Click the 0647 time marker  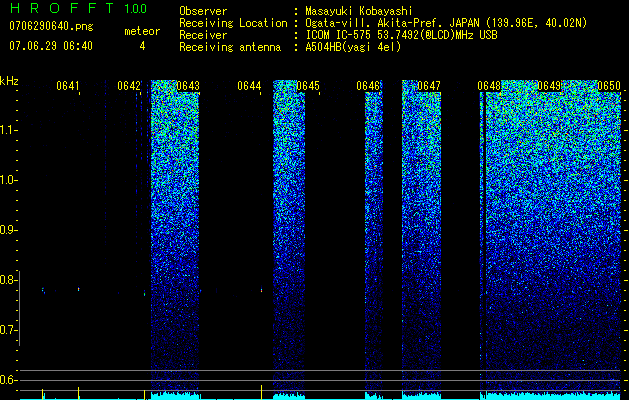click(429, 86)
